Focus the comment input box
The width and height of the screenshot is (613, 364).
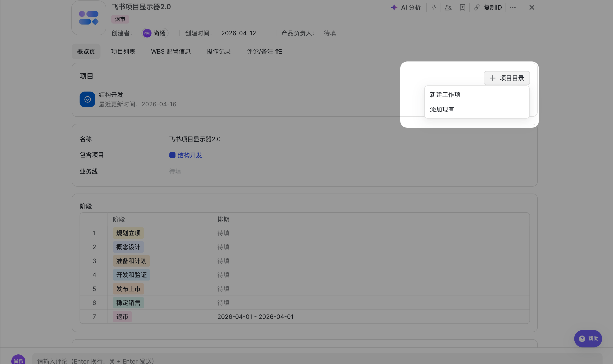tap(317, 359)
